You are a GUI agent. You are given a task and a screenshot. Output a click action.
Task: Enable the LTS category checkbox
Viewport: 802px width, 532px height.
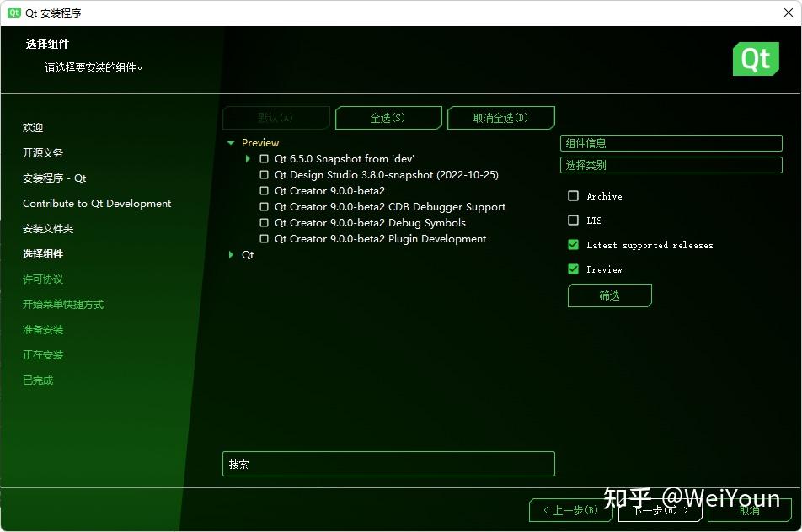574,221
